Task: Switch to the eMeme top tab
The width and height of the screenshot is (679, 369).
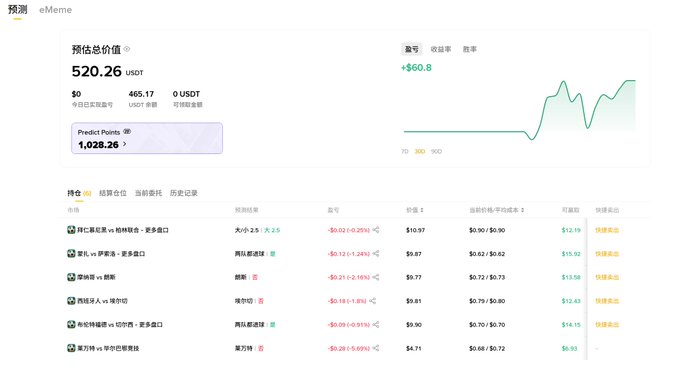Action: [55, 10]
